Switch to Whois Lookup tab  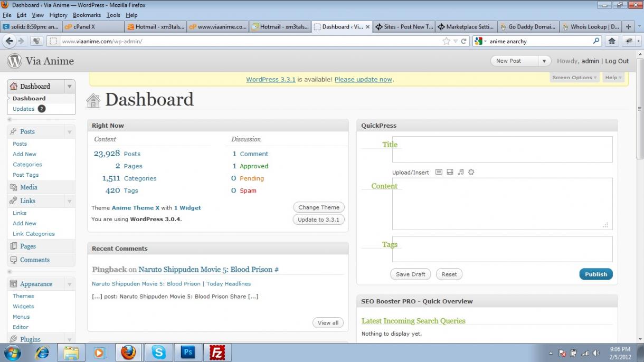point(590,27)
